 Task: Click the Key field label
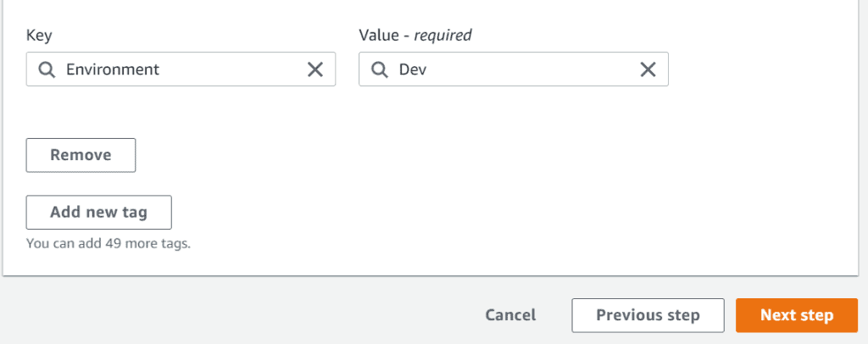point(39,36)
